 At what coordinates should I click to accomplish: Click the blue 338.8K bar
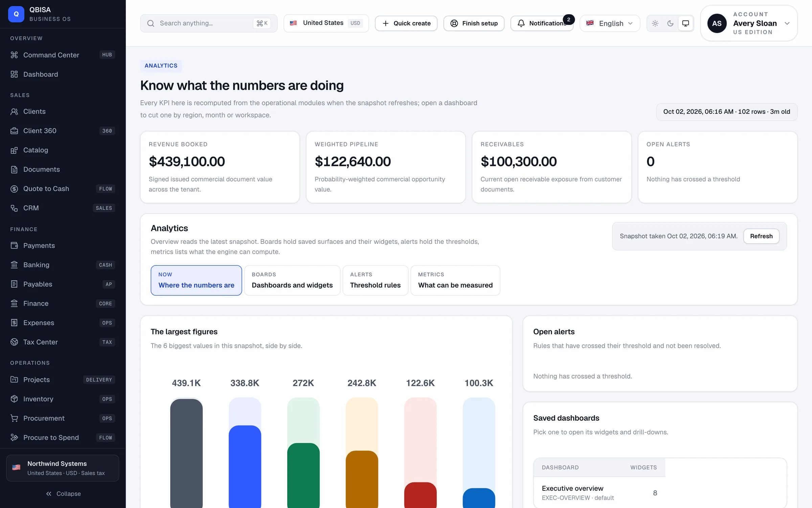[245, 467]
